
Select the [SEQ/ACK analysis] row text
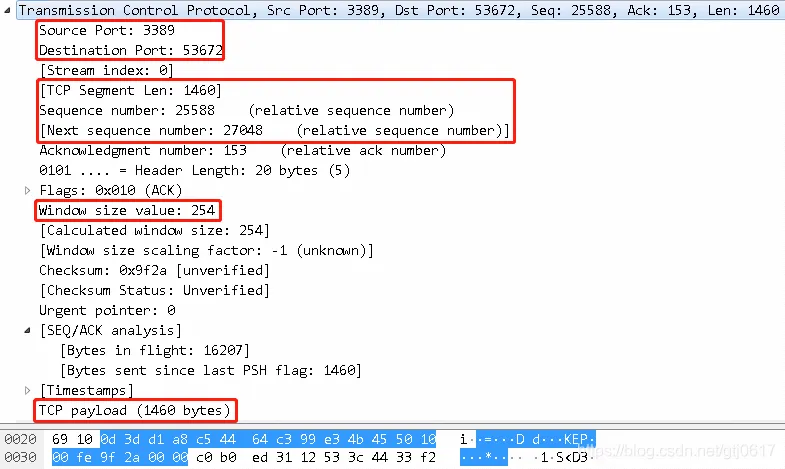coord(111,330)
